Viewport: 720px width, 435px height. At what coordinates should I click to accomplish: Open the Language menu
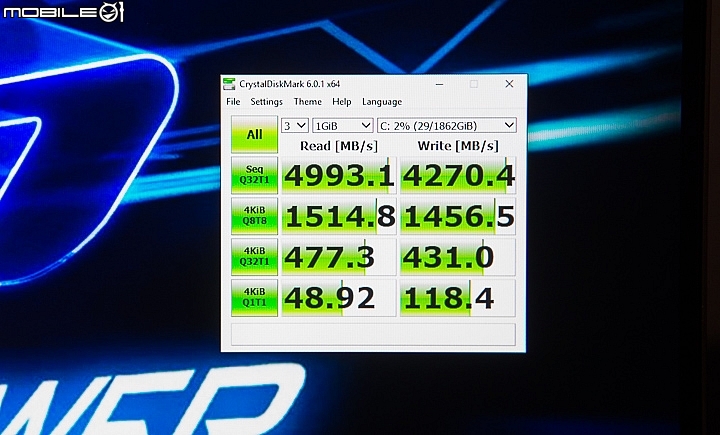(382, 102)
